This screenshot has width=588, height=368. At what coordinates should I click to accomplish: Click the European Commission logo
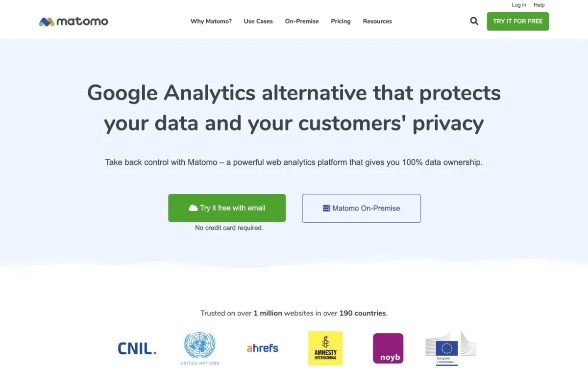446,348
